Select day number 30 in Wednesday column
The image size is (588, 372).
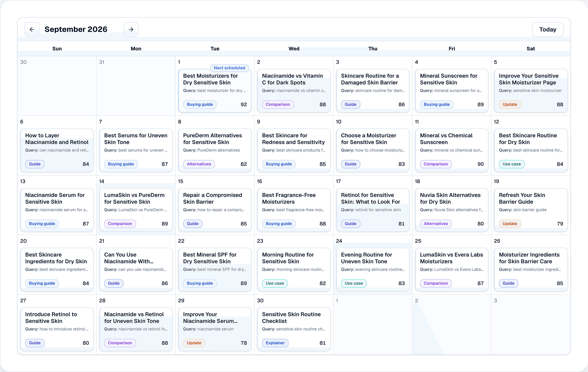pyautogui.click(x=260, y=300)
